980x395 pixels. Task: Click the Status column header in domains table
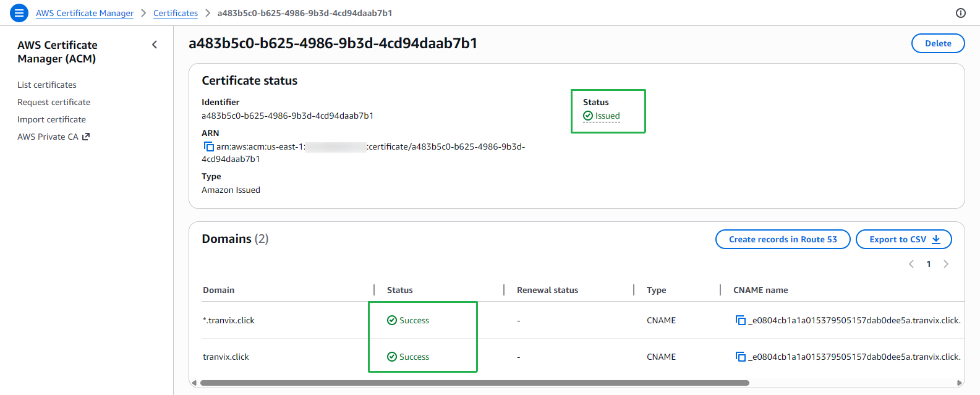click(x=400, y=290)
